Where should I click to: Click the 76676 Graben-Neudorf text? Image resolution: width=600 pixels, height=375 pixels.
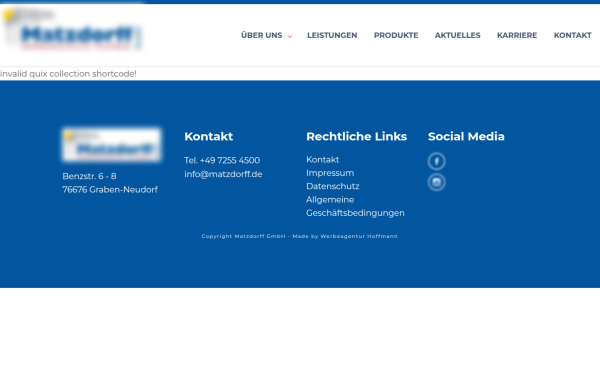coord(110,190)
